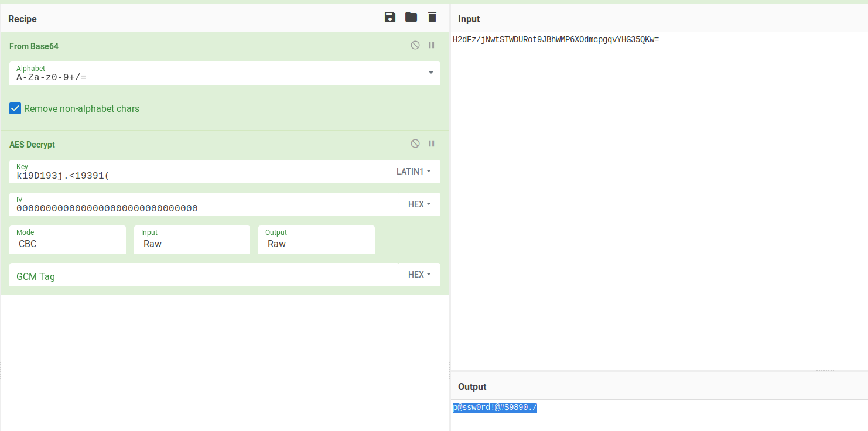
Task: Disable the From Base64 operation
Action: (415, 45)
